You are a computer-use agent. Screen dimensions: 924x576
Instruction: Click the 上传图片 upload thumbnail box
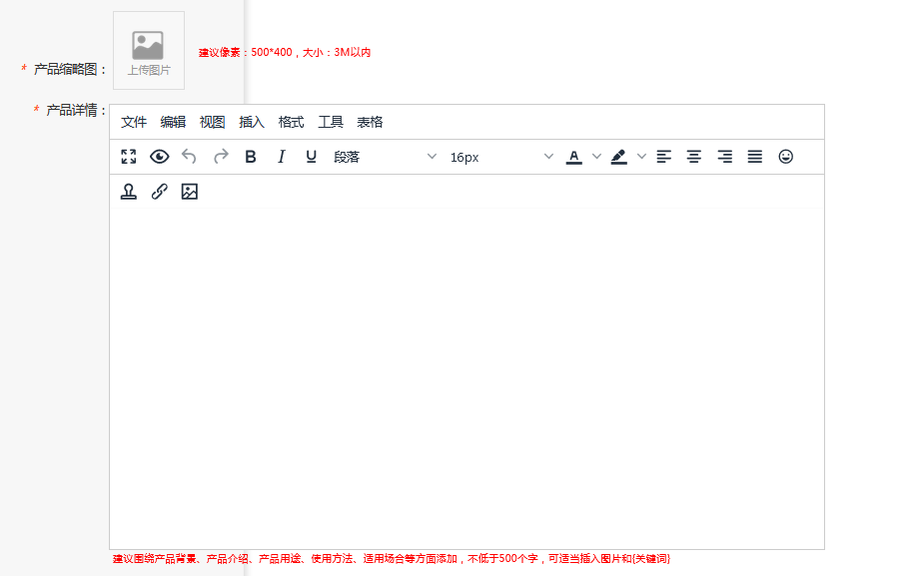[149, 50]
